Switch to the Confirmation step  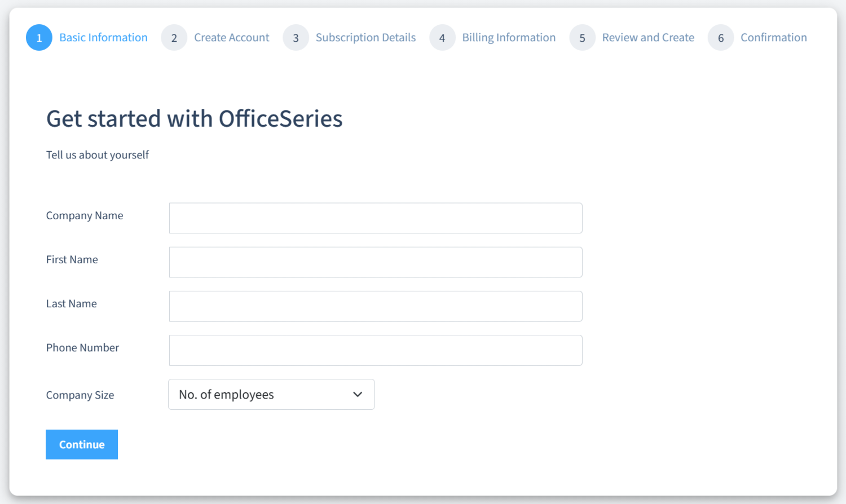[773, 38]
